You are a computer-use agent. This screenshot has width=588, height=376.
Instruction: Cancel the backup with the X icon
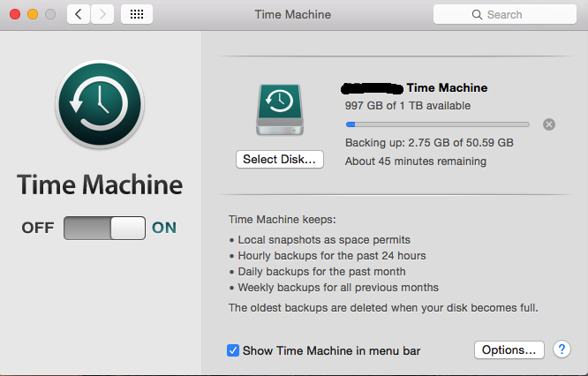coord(549,124)
